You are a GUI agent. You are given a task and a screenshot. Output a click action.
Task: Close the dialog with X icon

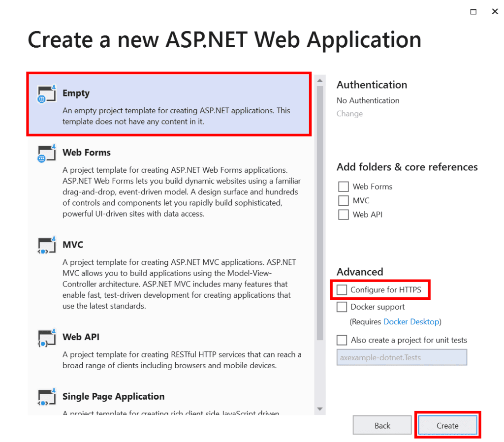coord(495,12)
